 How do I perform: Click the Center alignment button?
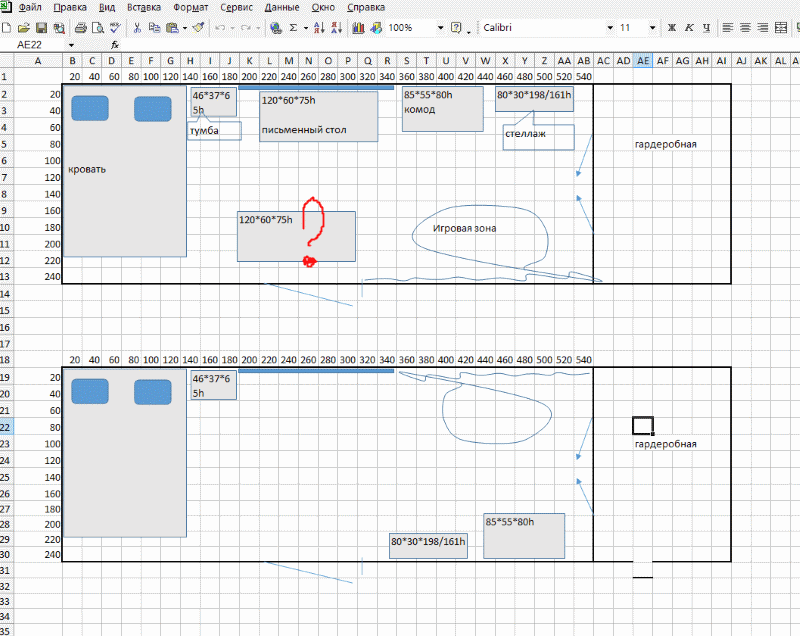tap(744, 28)
